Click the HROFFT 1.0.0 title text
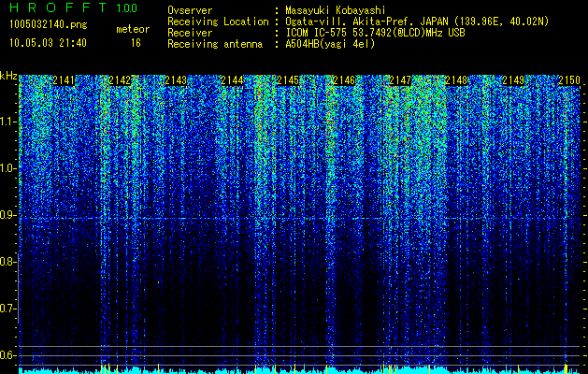 [74, 7]
